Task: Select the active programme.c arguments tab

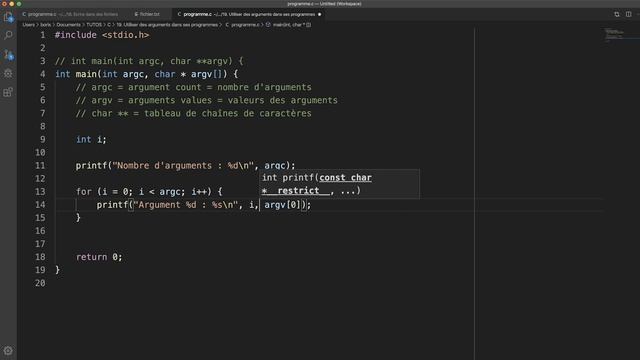Action: click(x=249, y=14)
